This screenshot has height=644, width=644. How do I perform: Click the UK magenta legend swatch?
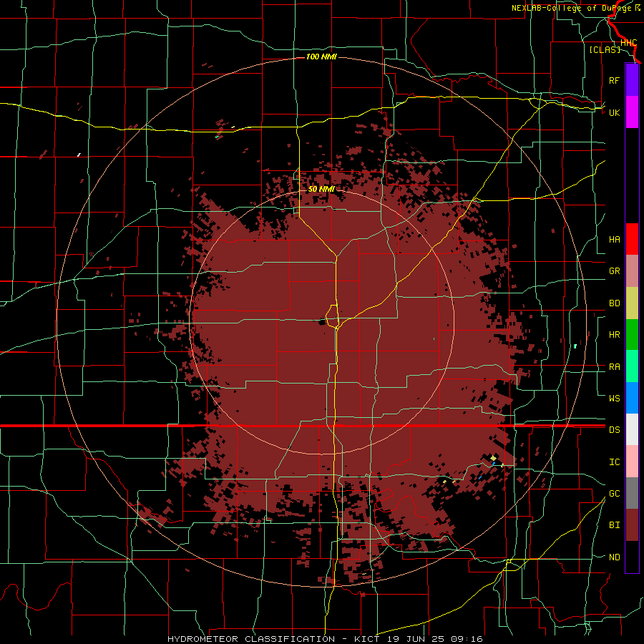[632, 112]
